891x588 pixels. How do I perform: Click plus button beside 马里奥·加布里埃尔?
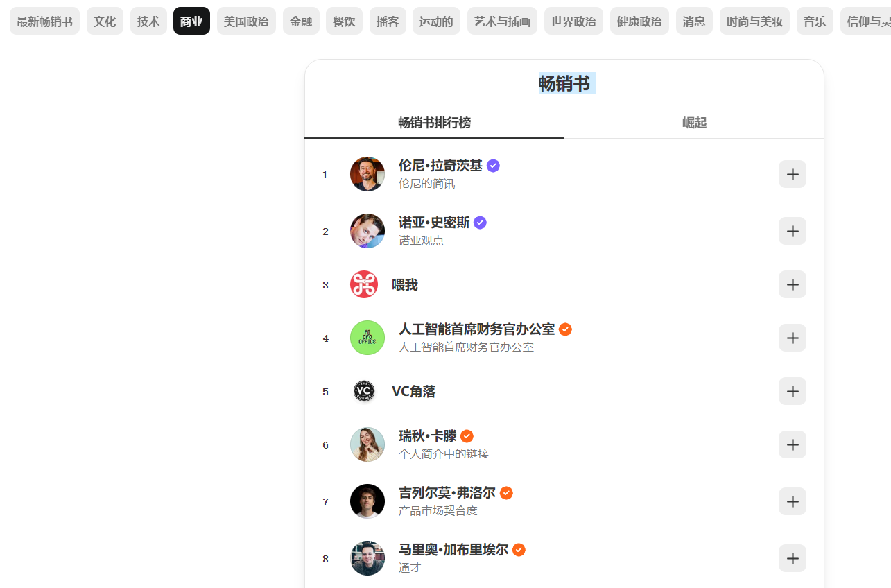point(793,558)
